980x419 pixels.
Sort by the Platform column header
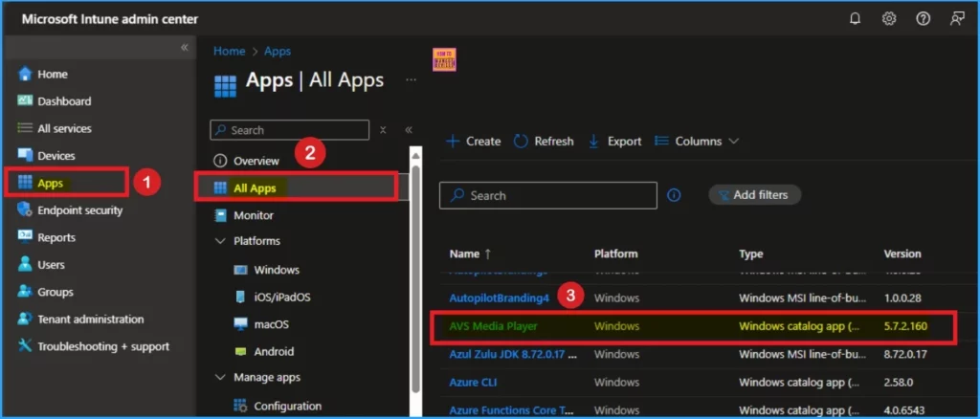click(x=615, y=254)
